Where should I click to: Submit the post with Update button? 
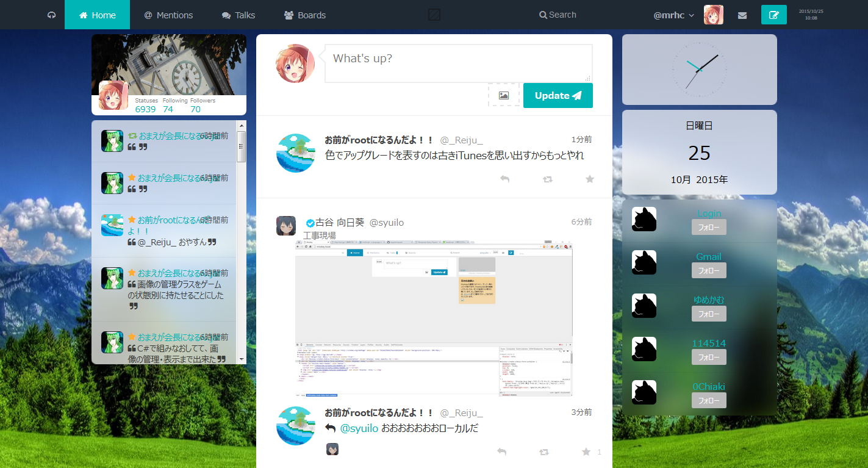click(x=558, y=95)
